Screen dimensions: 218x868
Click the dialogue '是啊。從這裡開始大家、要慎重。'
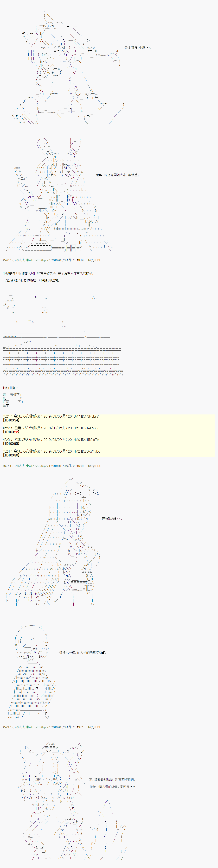point(117,175)
